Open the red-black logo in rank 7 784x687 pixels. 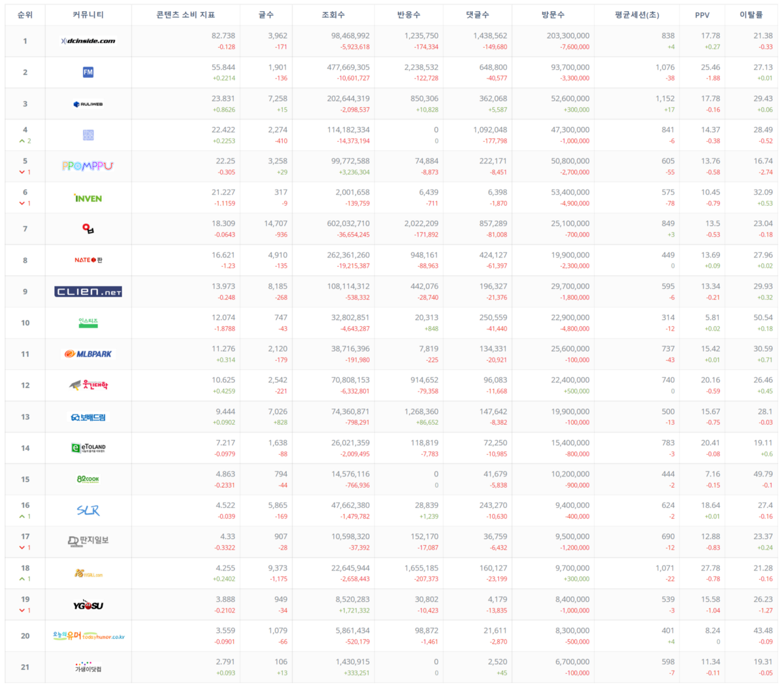tap(88, 229)
